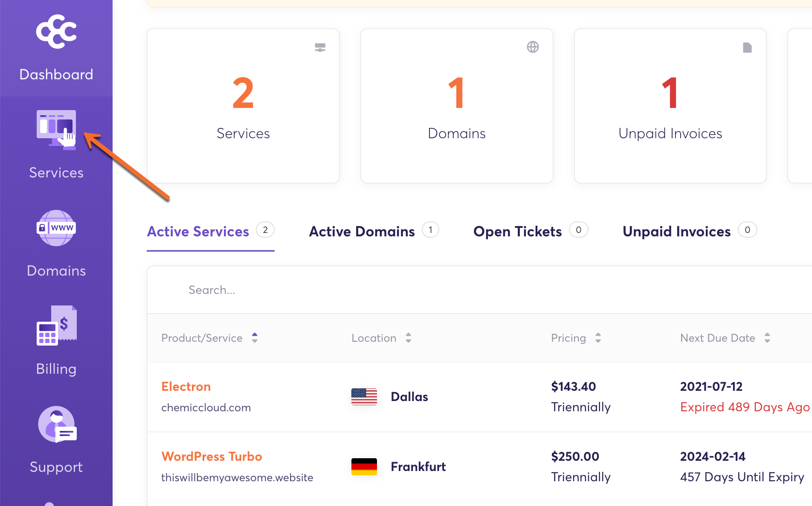Open the Services sidebar icon
This screenshot has width=812, height=506.
click(56, 130)
